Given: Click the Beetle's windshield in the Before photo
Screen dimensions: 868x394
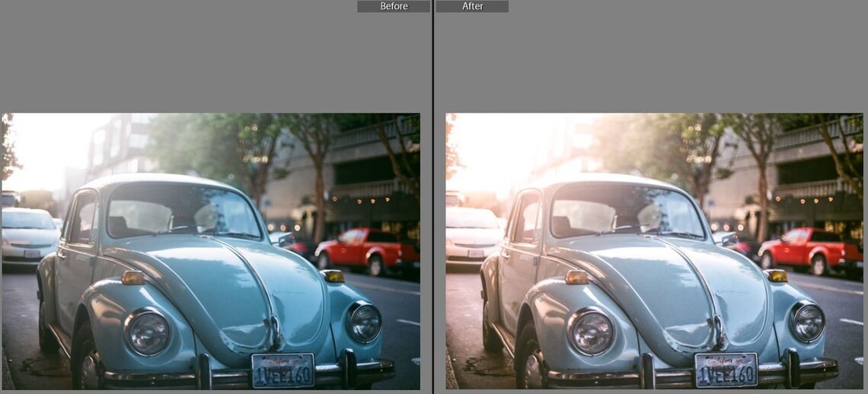Looking at the screenshot, I should [x=181, y=211].
